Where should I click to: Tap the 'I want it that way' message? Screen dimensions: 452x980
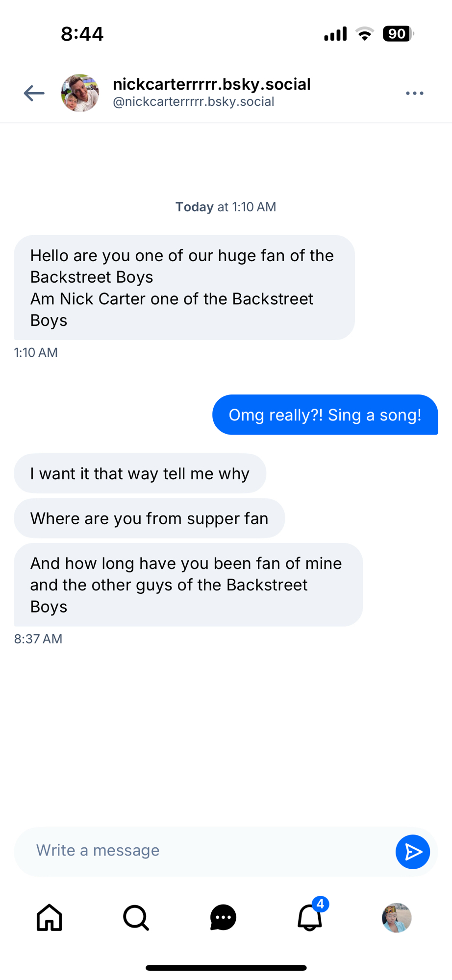(140, 474)
